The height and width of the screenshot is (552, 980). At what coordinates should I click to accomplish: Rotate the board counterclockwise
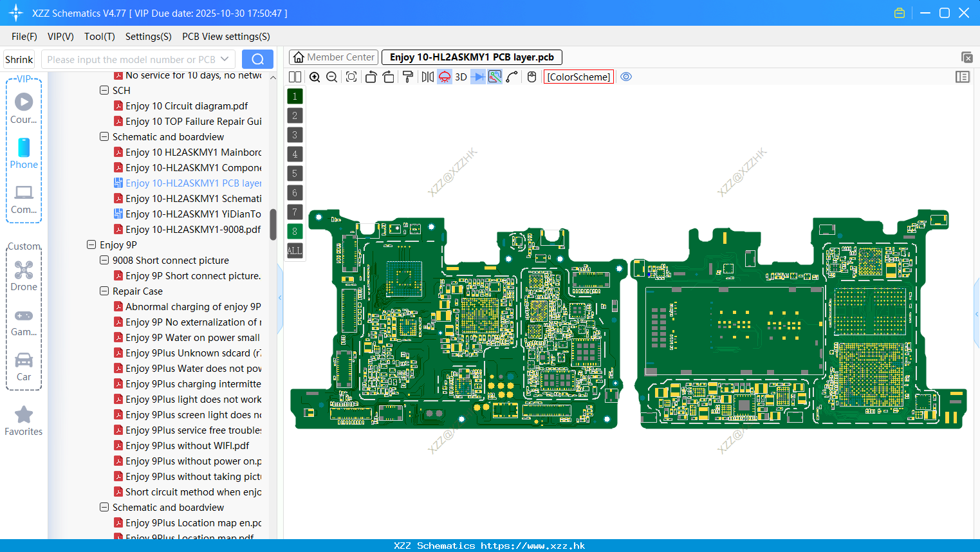click(371, 77)
